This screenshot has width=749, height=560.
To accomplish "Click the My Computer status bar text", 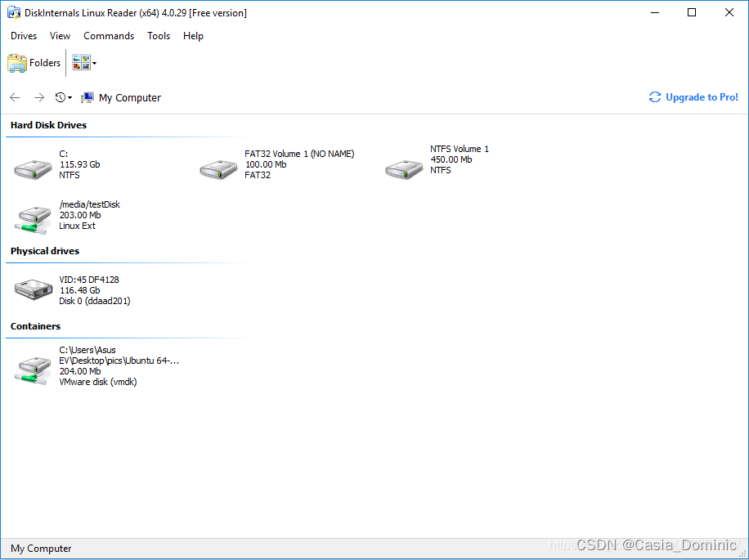I will [x=41, y=549].
